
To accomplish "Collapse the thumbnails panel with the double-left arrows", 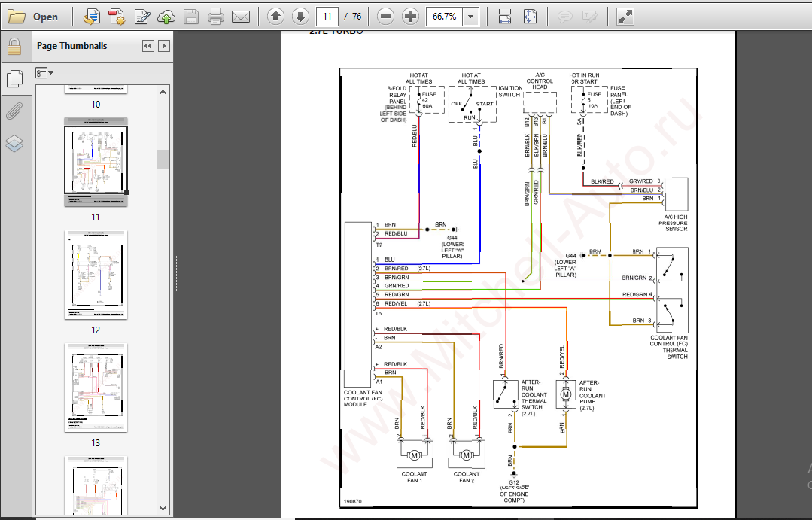I will [148, 46].
